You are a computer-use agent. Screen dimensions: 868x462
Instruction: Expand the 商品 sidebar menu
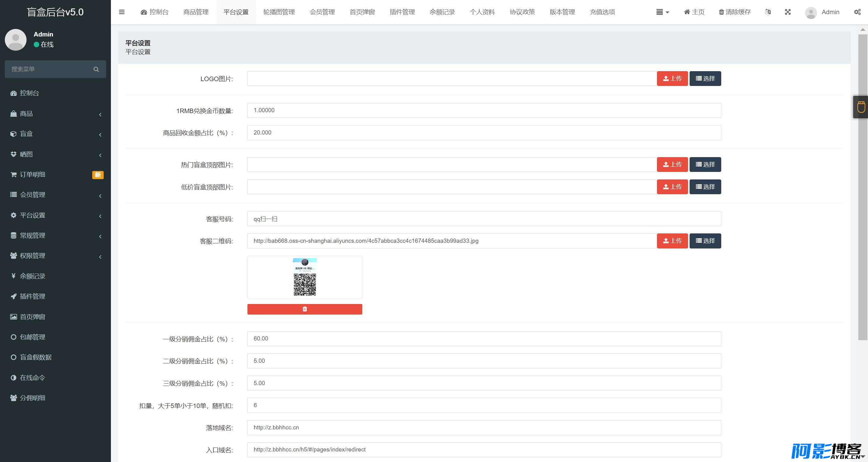[x=55, y=114]
